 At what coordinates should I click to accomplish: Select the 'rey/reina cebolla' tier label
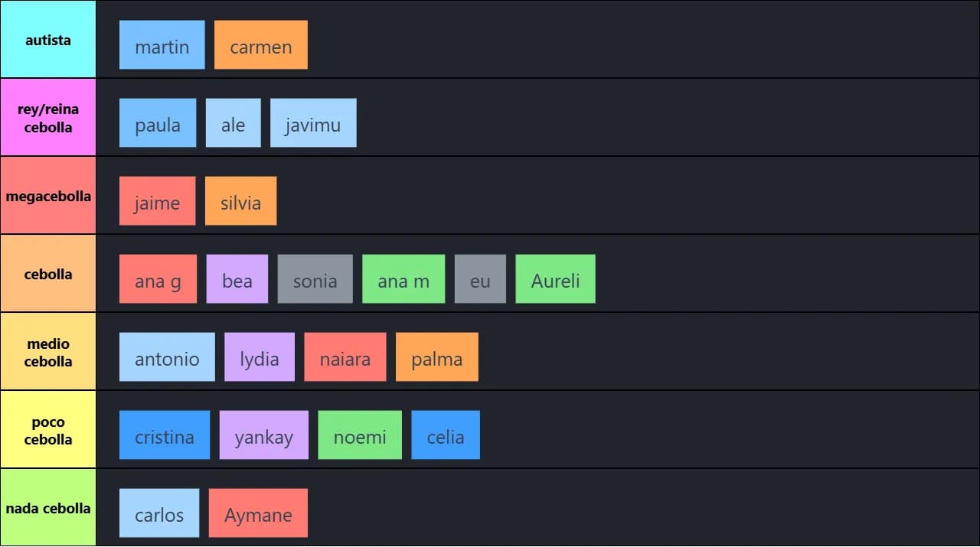(x=48, y=119)
